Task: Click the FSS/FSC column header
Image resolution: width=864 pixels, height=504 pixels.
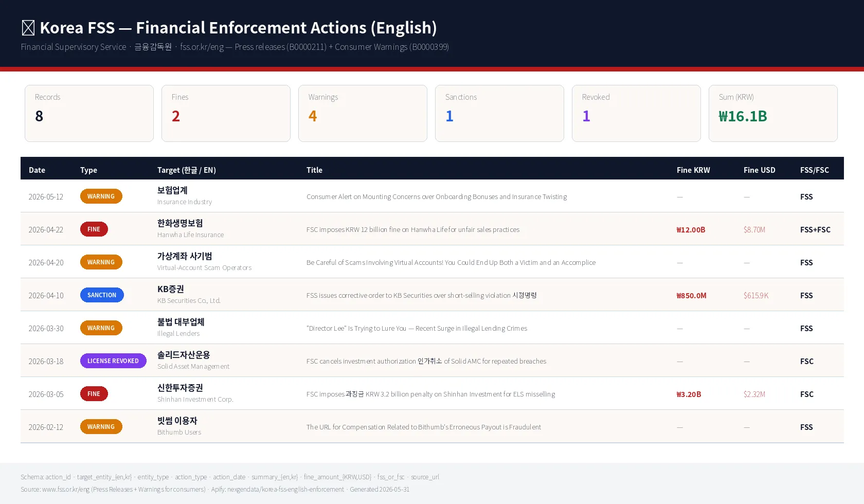Action: point(815,170)
